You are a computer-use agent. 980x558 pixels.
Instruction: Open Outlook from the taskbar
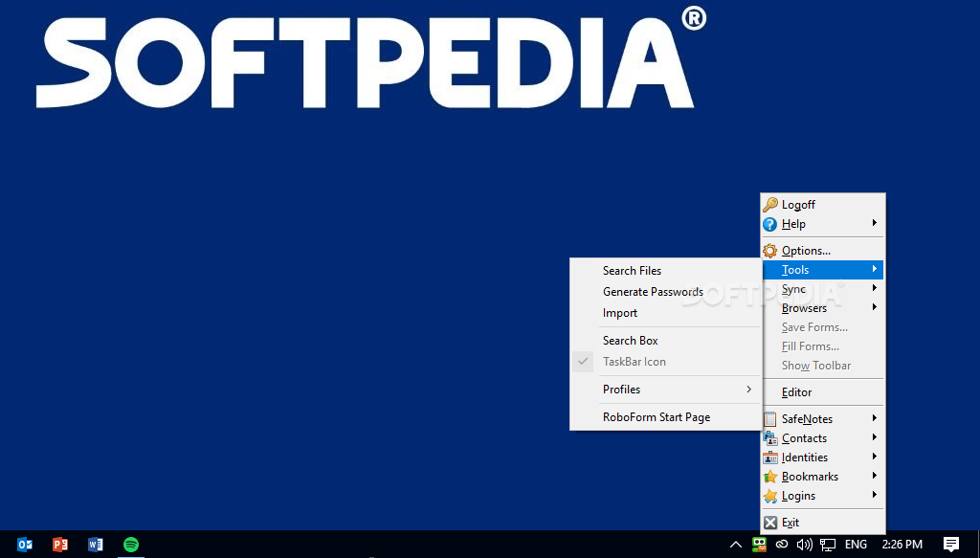(x=24, y=545)
